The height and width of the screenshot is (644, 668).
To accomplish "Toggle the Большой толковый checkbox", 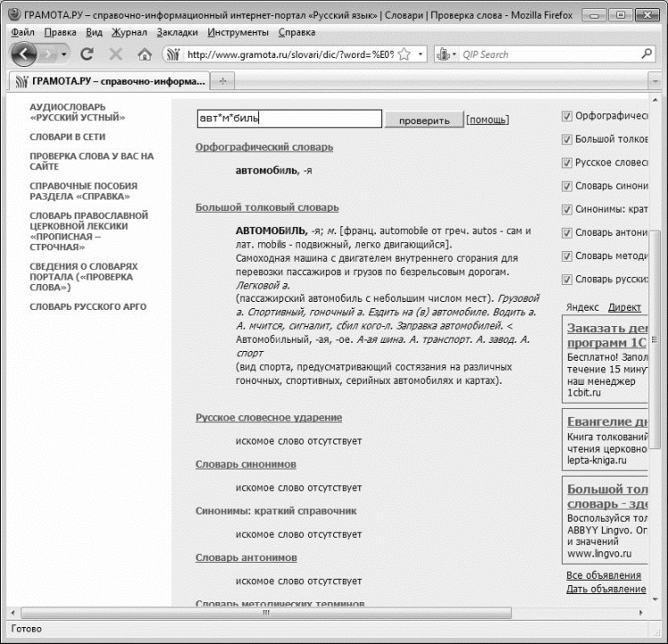I will tap(566, 140).
